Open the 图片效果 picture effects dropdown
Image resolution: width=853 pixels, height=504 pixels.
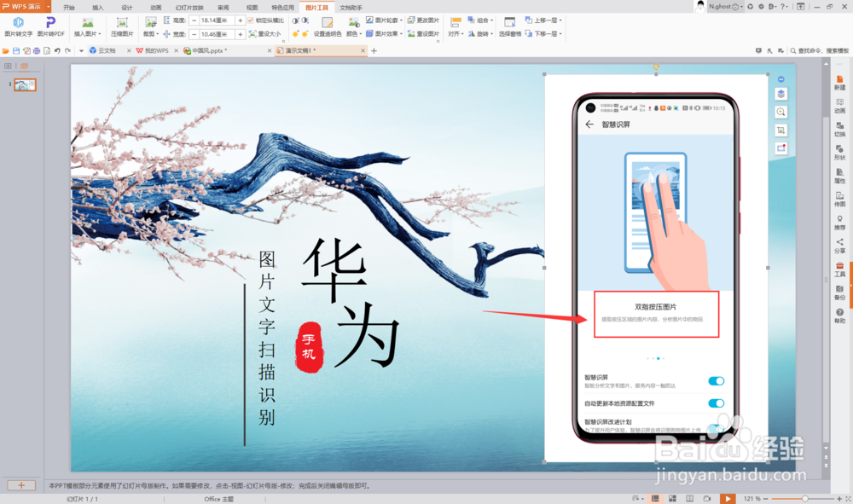(384, 34)
